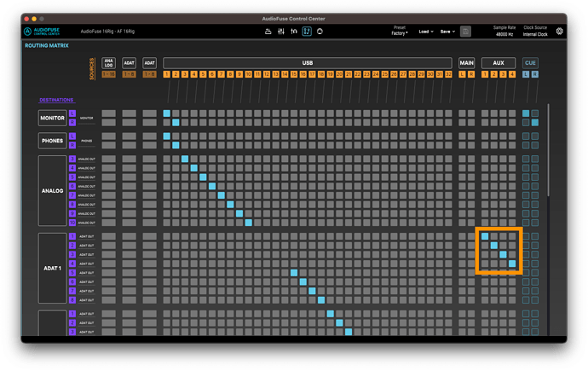
Task: Click the first toolbar icon left of the mixer icon
Action: [x=268, y=32]
